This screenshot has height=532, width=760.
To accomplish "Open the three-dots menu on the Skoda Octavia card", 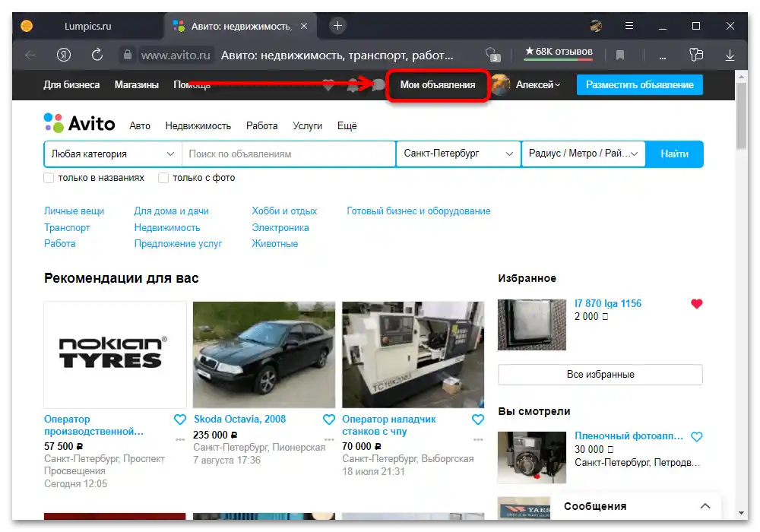I will (x=329, y=439).
